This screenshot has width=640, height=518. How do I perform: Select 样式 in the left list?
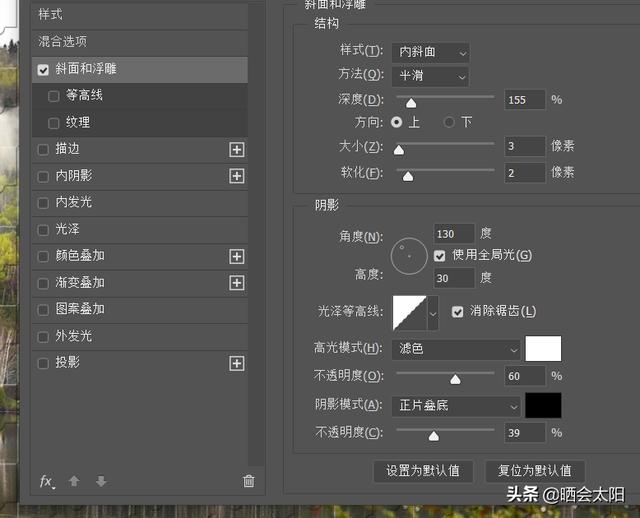[140, 16]
